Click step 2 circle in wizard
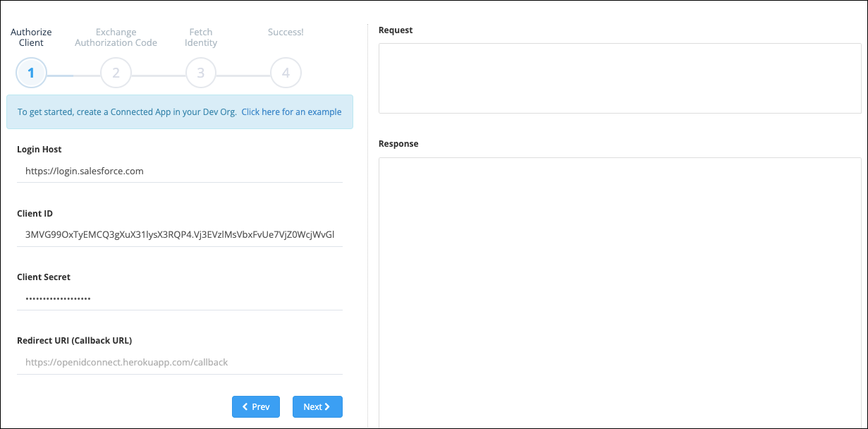This screenshot has height=429, width=868. [116, 73]
